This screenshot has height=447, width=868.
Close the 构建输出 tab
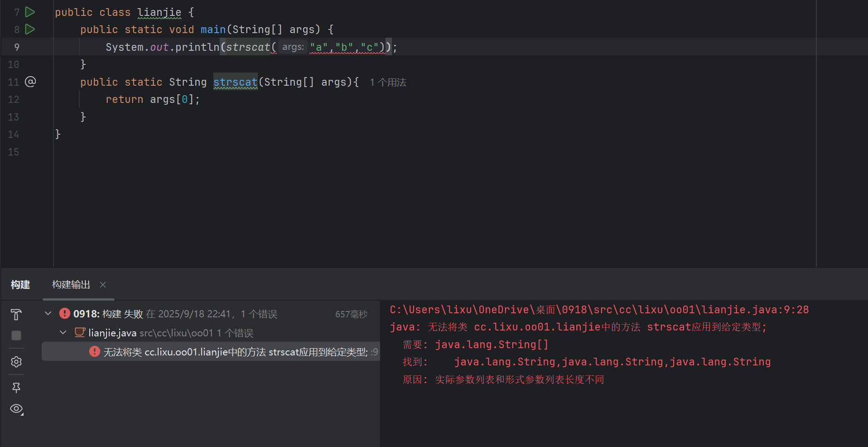pyautogui.click(x=103, y=285)
